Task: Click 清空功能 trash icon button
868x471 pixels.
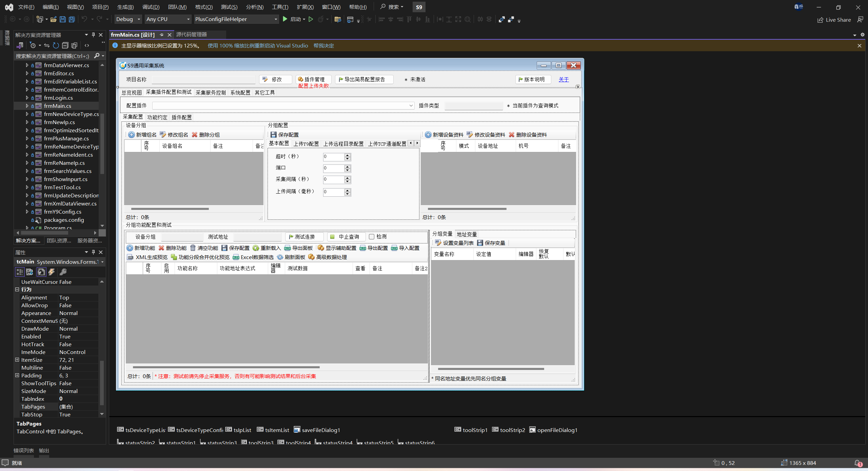Action: coord(204,248)
